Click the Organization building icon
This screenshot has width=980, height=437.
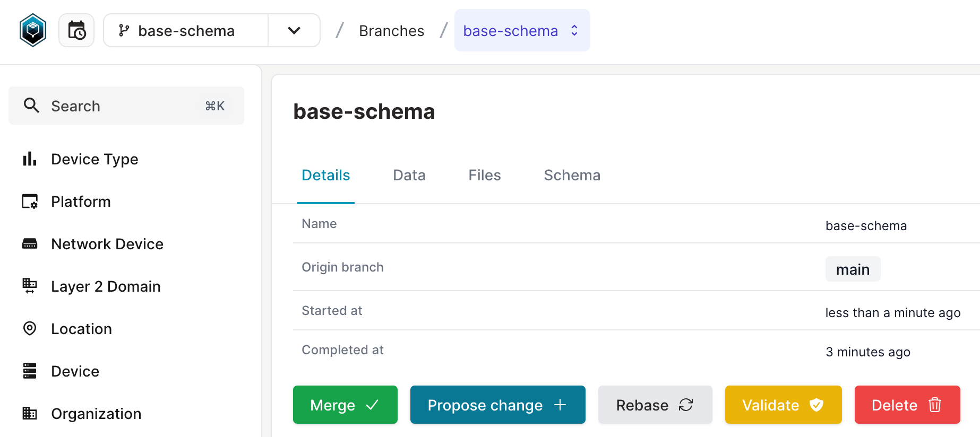(30, 413)
